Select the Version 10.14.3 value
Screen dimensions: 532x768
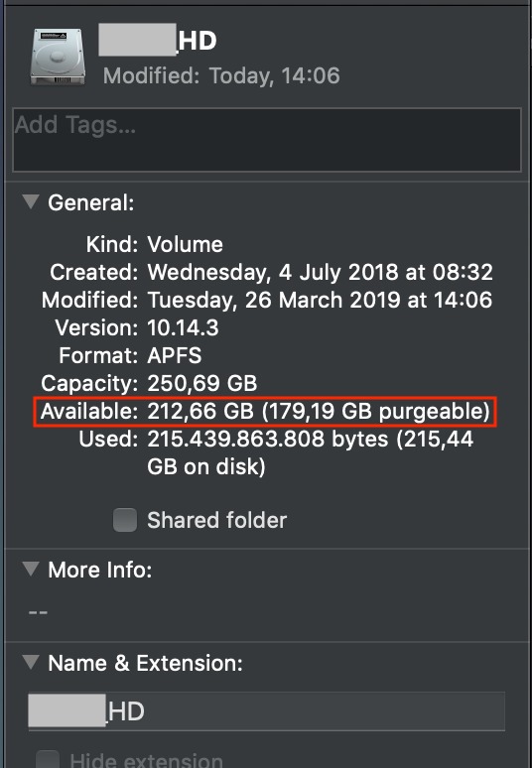(x=183, y=327)
